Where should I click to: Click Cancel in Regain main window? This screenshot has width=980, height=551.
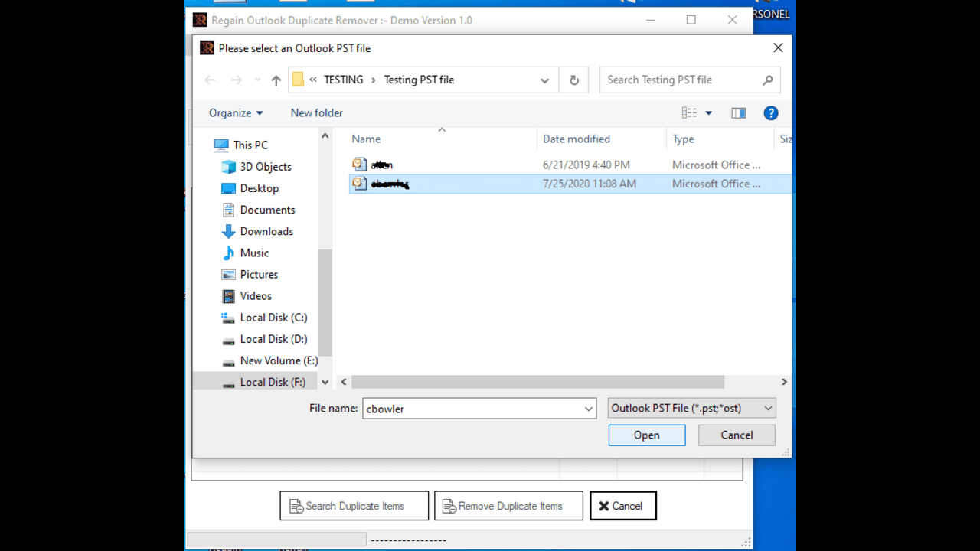623,506
